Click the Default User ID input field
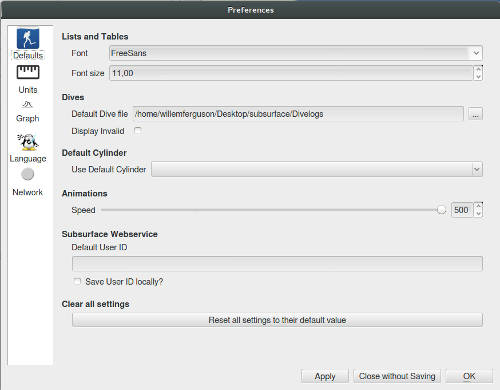 coord(277,264)
